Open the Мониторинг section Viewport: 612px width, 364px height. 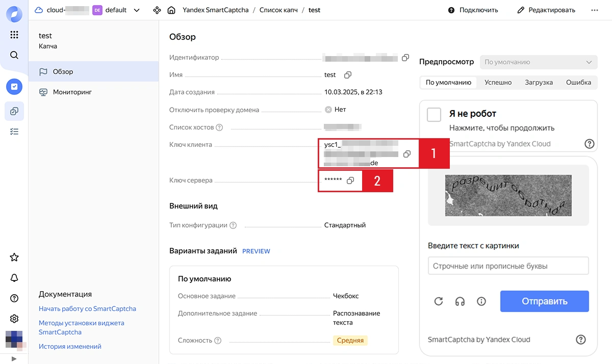93,92
